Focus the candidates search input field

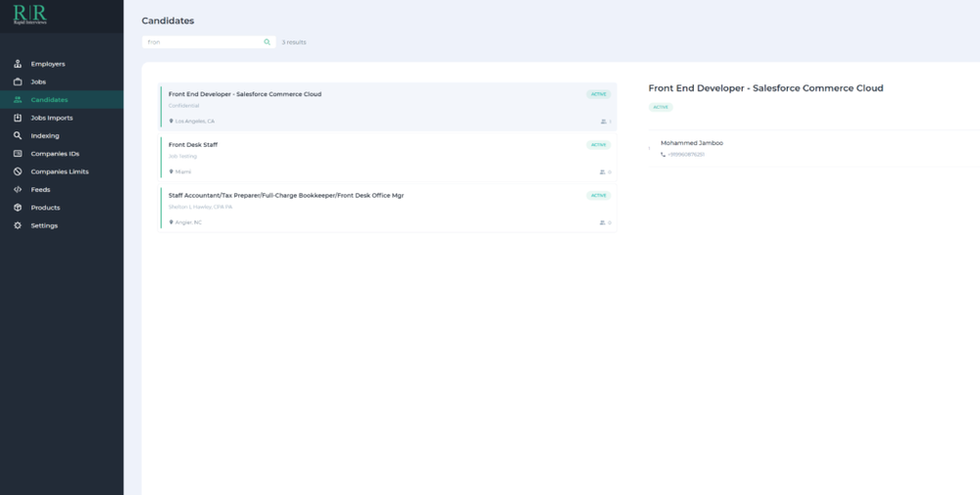[x=201, y=42]
